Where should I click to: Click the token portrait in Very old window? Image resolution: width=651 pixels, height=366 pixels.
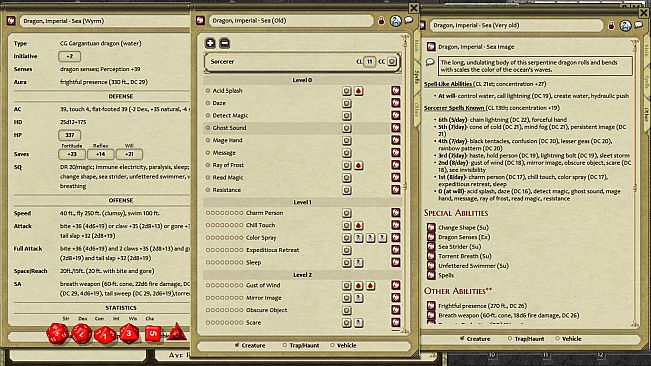[625, 26]
